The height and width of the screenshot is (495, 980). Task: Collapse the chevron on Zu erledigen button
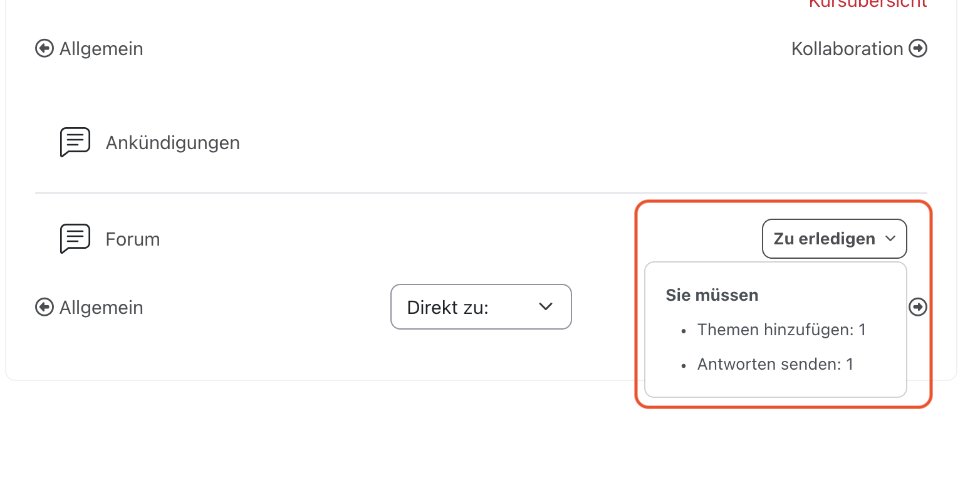coord(890,239)
